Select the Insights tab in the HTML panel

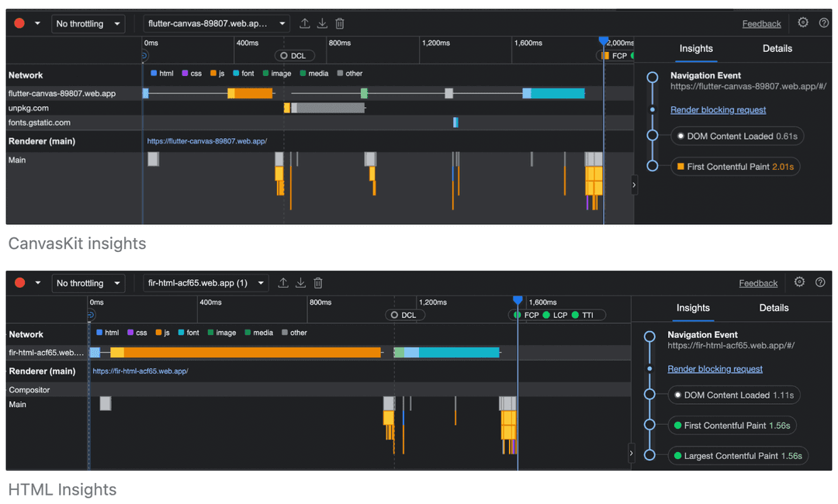(693, 308)
